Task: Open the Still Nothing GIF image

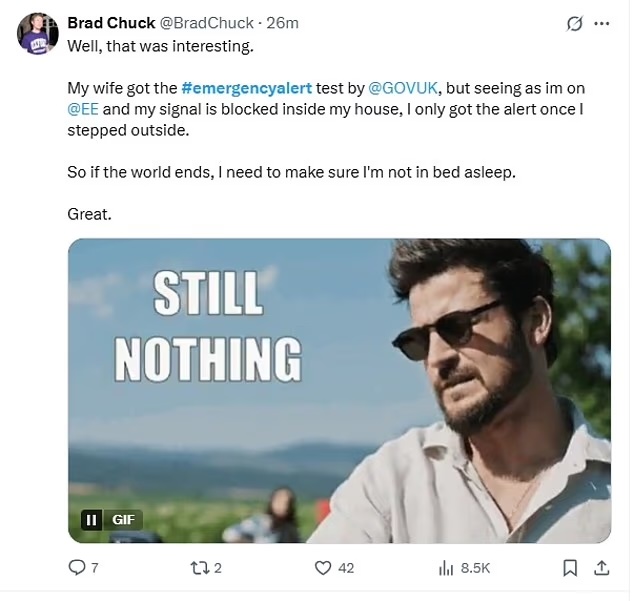Action: pyautogui.click(x=339, y=390)
